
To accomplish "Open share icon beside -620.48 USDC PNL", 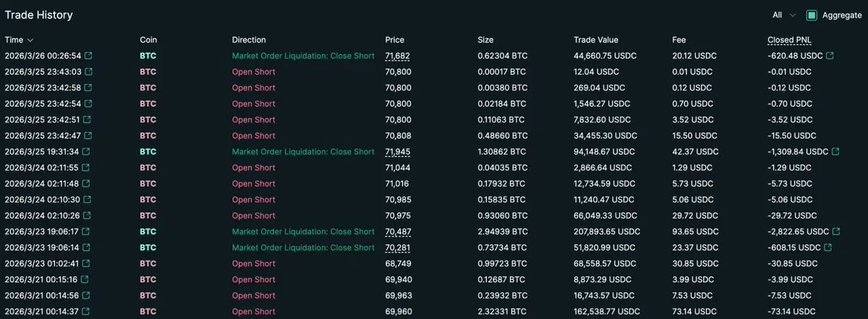I will point(830,56).
